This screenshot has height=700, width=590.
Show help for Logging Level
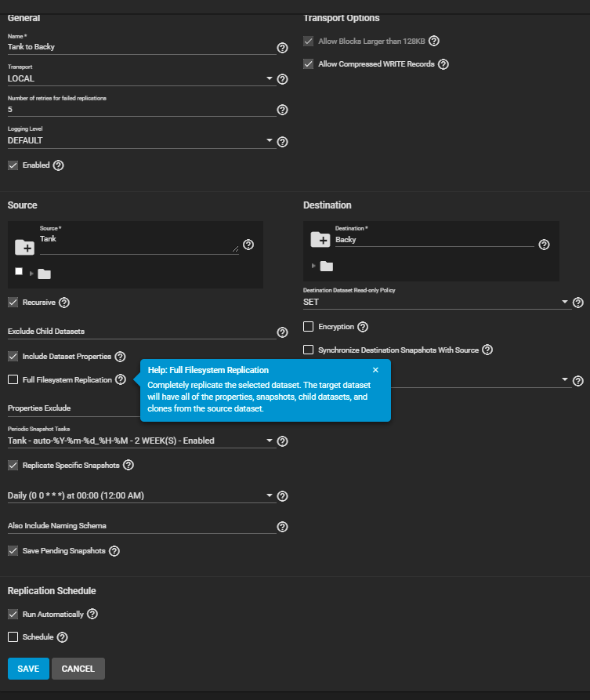pos(282,142)
